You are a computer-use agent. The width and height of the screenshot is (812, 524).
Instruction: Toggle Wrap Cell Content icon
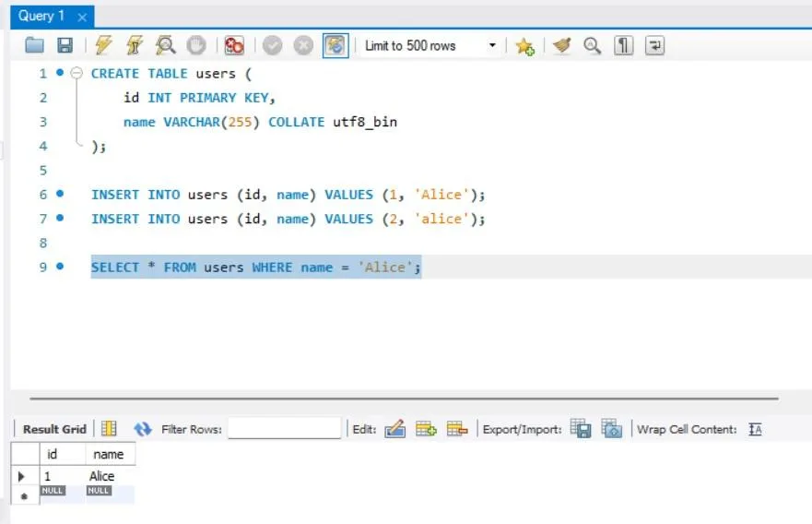pyautogui.click(x=755, y=429)
